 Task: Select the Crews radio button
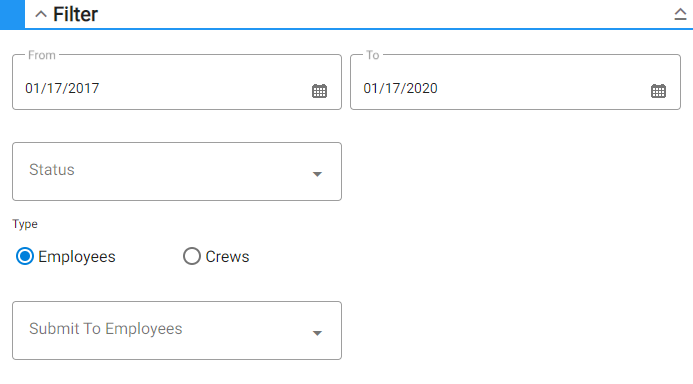pos(192,256)
